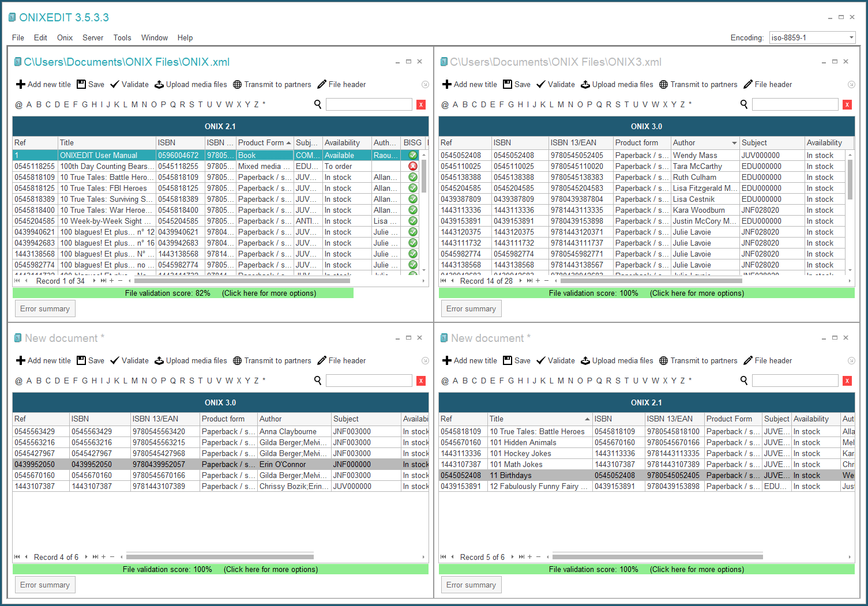The image size is (868, 606).
Task: Select Kara Woodburn row in ONIX3.xml
Action: 642,210
